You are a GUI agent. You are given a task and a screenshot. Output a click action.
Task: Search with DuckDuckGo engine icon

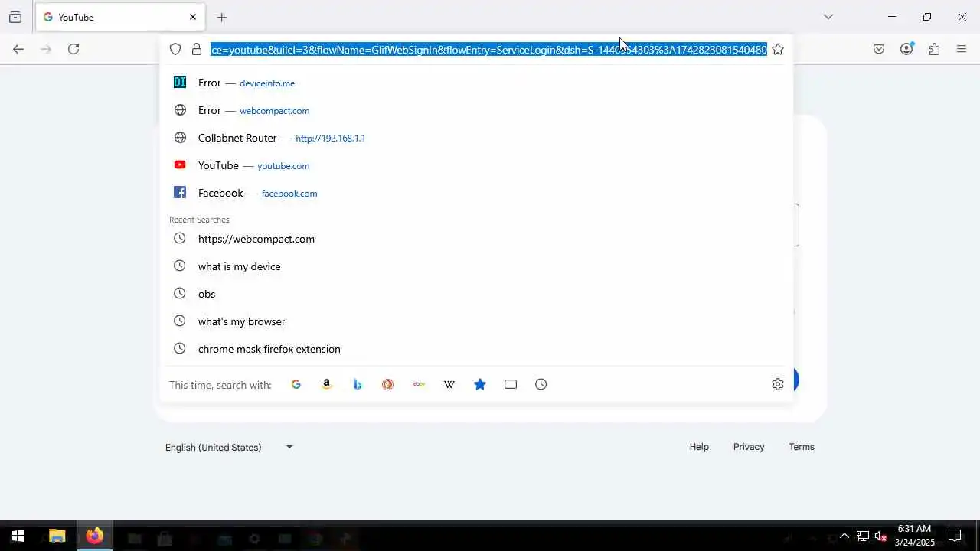(x=388, y=384)
